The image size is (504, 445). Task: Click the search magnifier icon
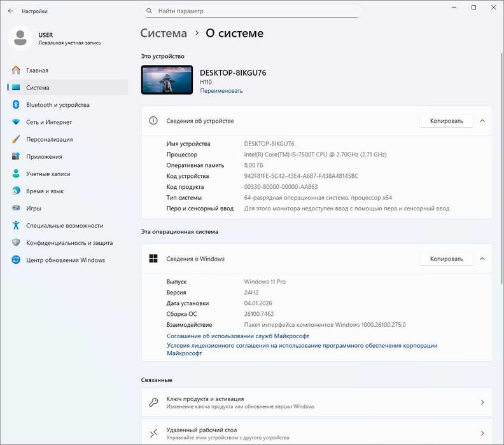pyautogui.click(x=149, y=11)
